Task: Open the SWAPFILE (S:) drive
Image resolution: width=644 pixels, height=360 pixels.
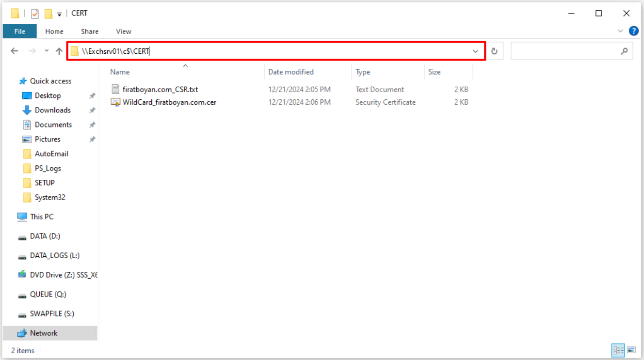Action: (x=52, y=313)
